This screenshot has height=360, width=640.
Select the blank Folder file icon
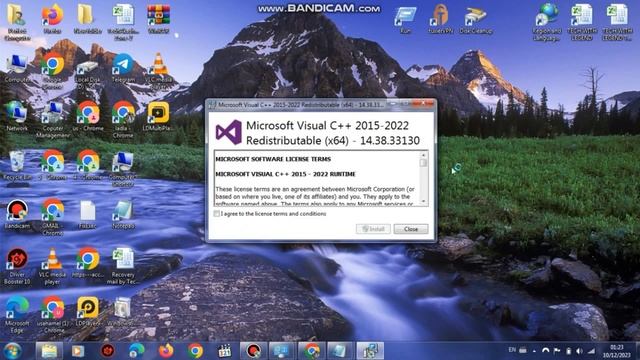[87, 214]
